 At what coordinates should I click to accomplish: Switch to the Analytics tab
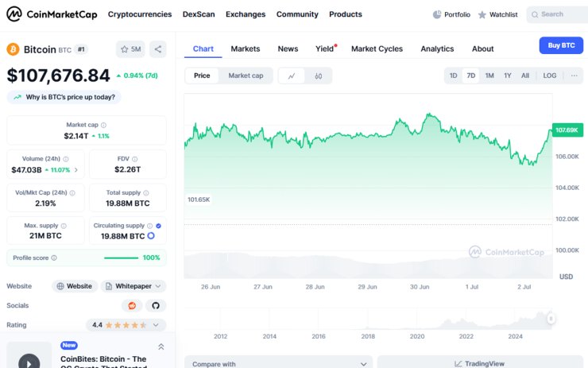point(437,48)
